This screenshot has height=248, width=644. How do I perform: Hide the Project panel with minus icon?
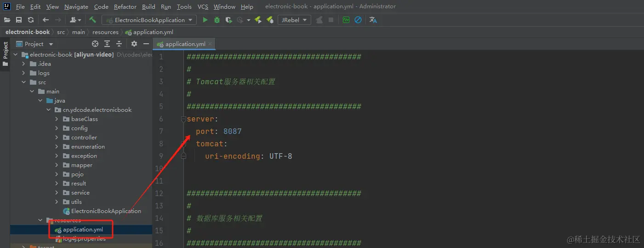pyautogui.click(x=146, y=44)
